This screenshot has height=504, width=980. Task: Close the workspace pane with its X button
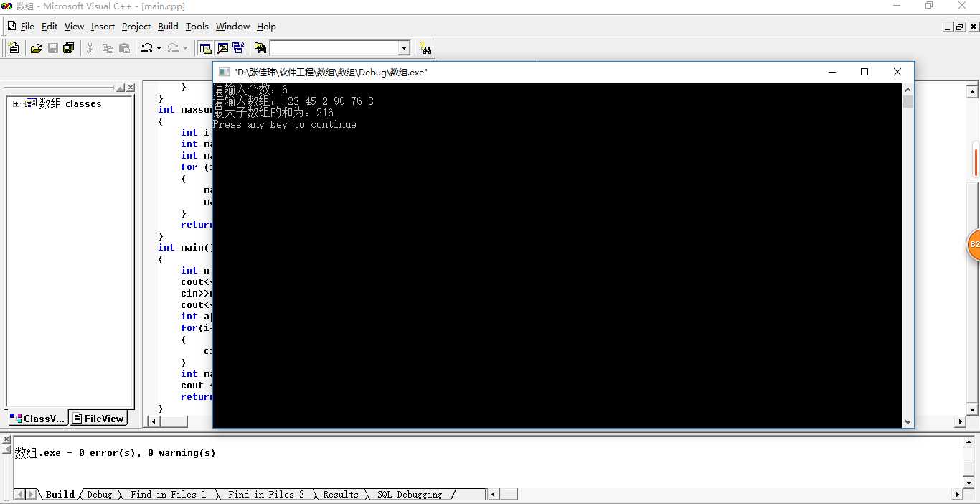131,88
